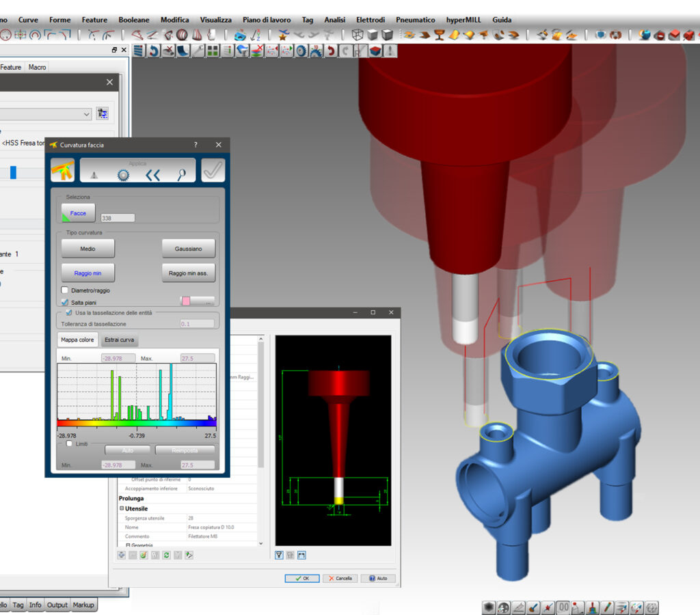Image resolution: width=700 pixels, height=615 pixels.
Task: Click the pink color swatch beside Salta piani
Action: tap(186, 301)
